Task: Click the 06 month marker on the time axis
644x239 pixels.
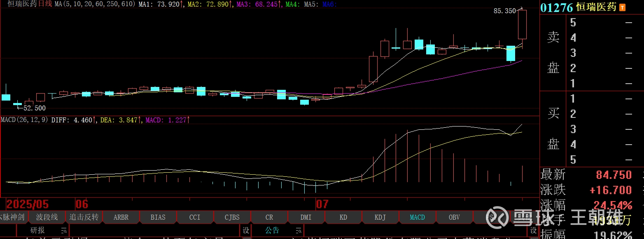Action: pos(82,204)
